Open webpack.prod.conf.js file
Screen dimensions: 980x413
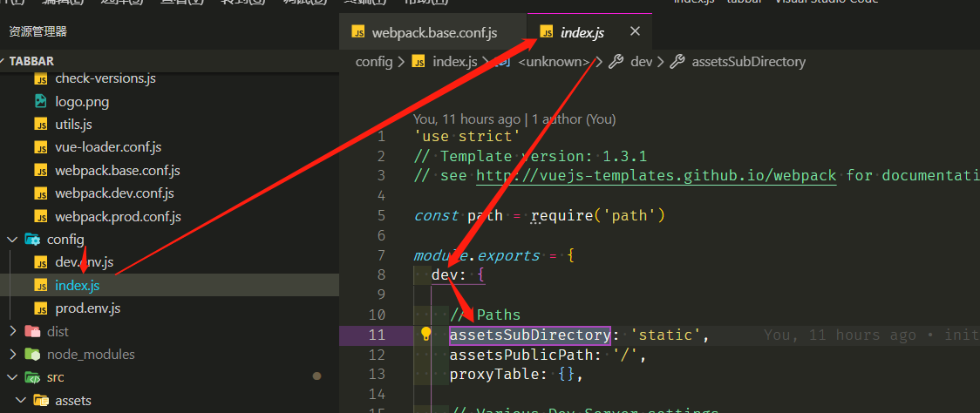118,217
